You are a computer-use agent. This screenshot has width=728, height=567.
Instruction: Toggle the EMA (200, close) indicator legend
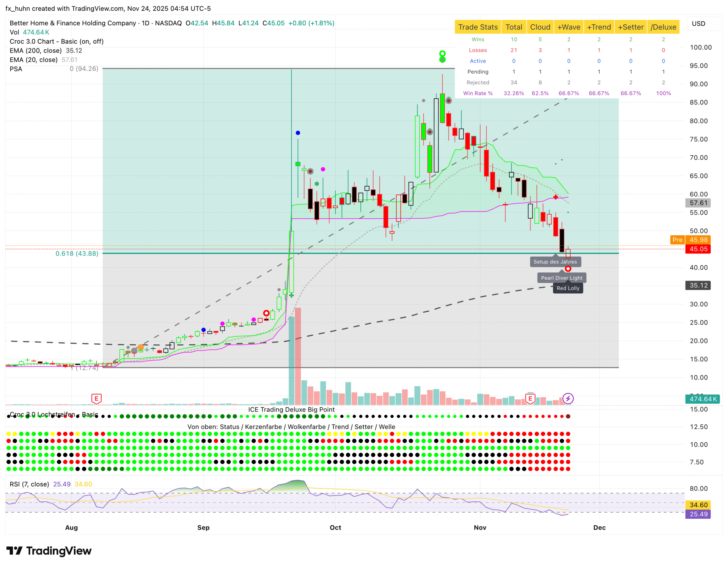(x=36, y=51)
